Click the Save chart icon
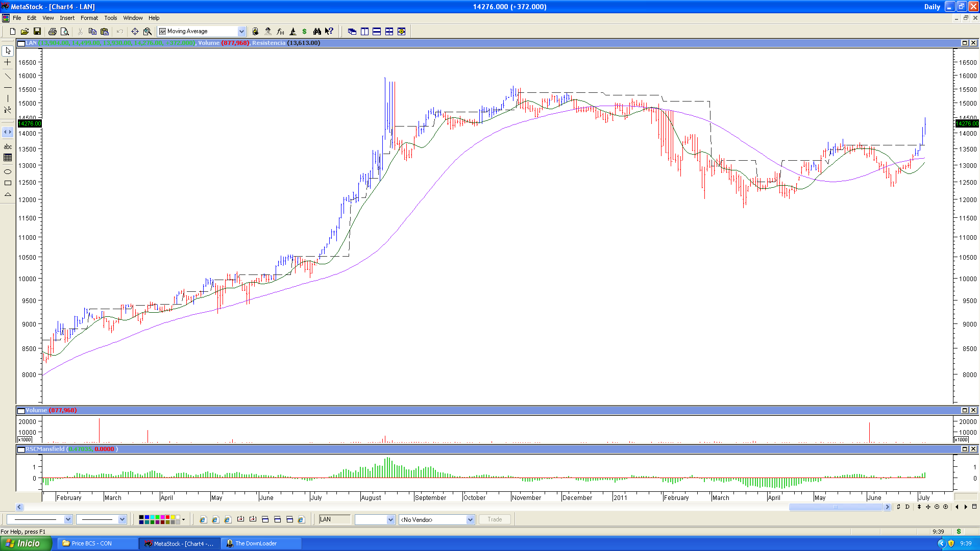Image resolution: width=980 pixels, height=551 pixels. coord(37,32)
